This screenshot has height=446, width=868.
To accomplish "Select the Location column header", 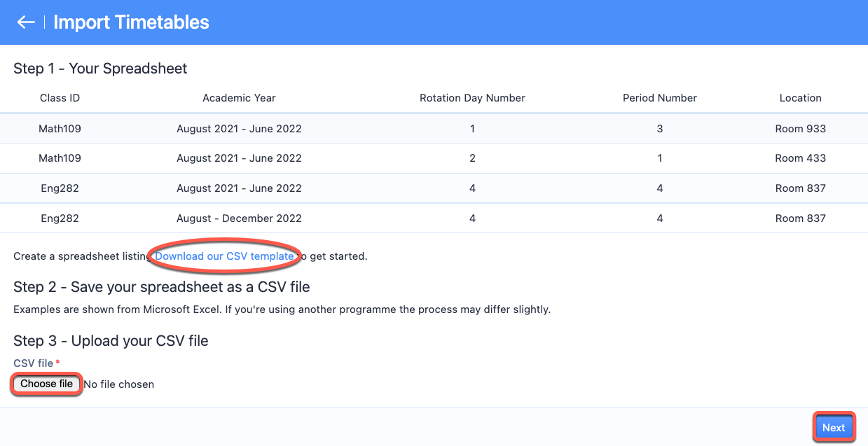I will (800, 98).
